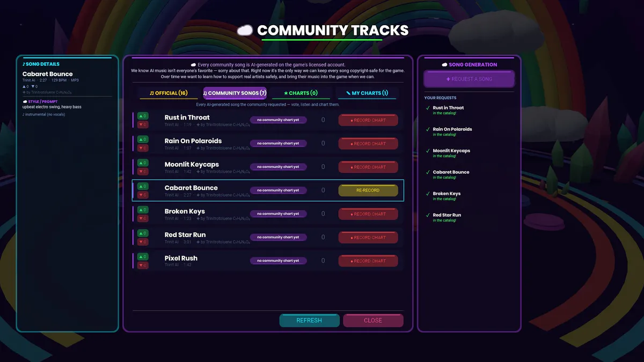The height and width of the screenshot is (362, 644).
Task: Open Red Star Run in Your Requests
Action: coord(447,215)
